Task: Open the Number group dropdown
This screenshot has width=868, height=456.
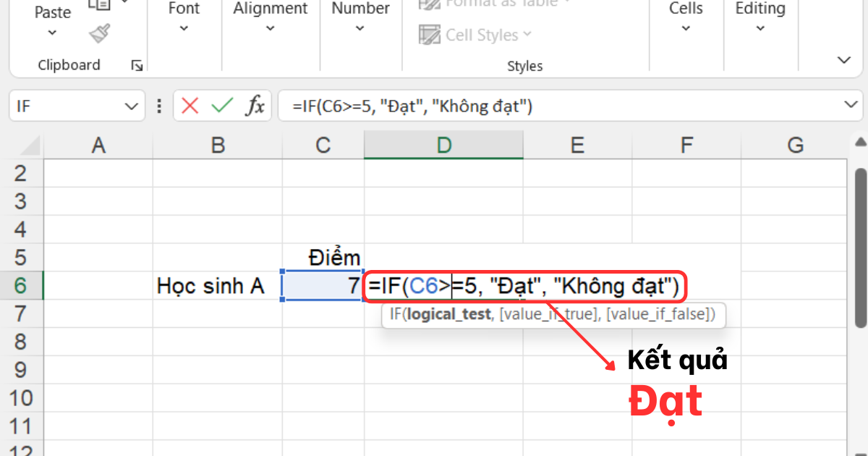Action: [x=360, y=17]
